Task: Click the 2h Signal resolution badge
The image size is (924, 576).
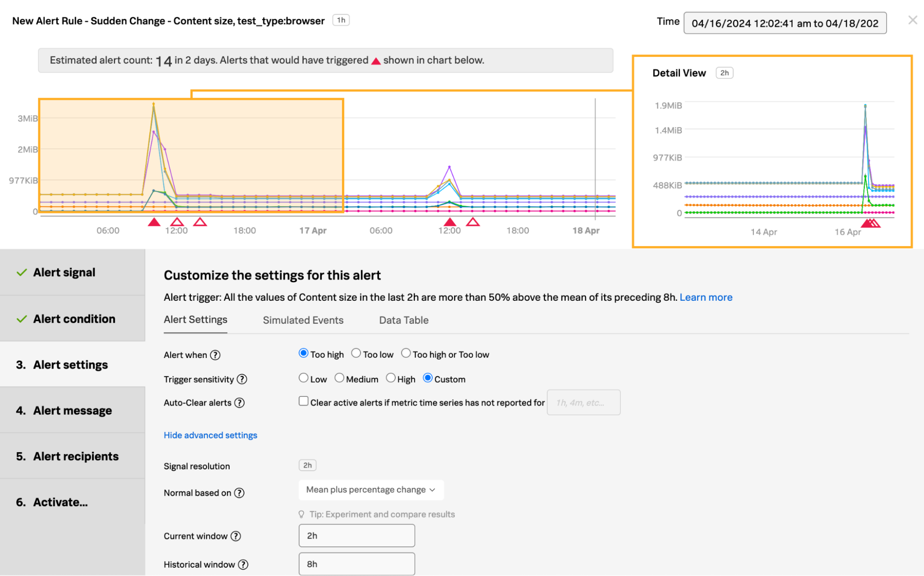Action: 307,466
